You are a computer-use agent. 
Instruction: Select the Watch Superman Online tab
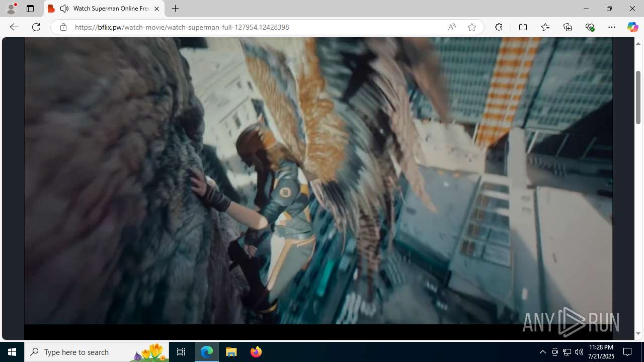(x=104, y=9)
